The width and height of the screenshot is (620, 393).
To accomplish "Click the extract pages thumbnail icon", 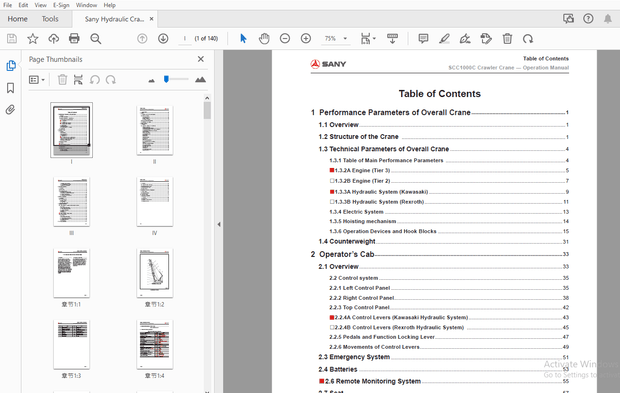I will click(x=78, y=79).
